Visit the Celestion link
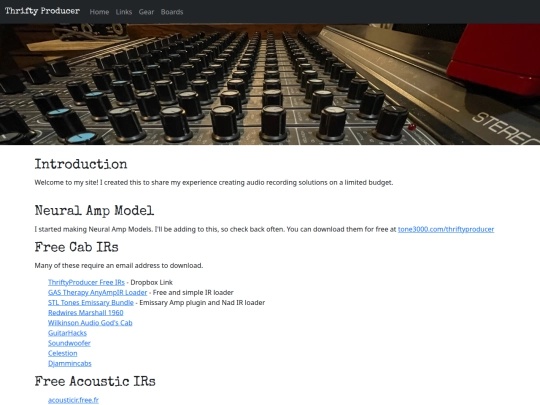This screenshot has height=405, width=540. tap(63, 353)
